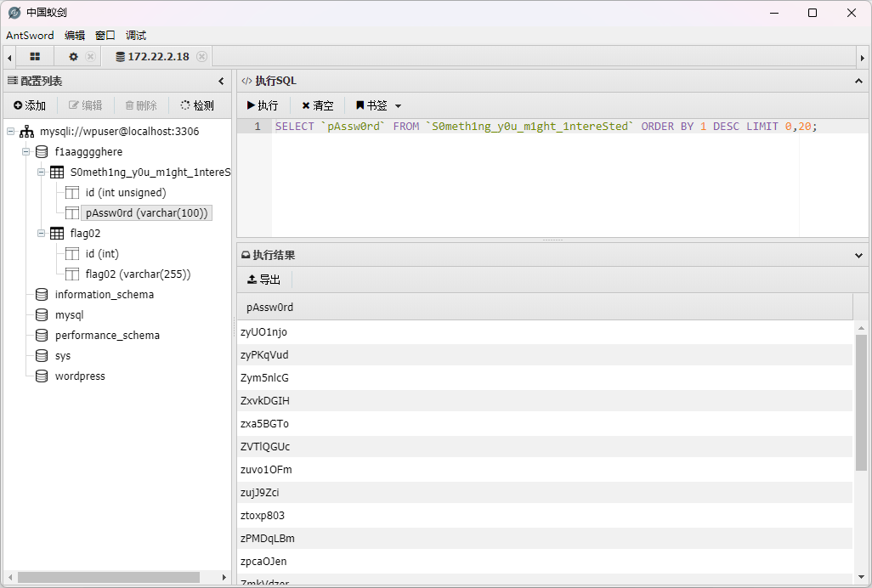This screenshot has height=588, width=872.
Task: Click the 检测 button
Action: (197, 105)
